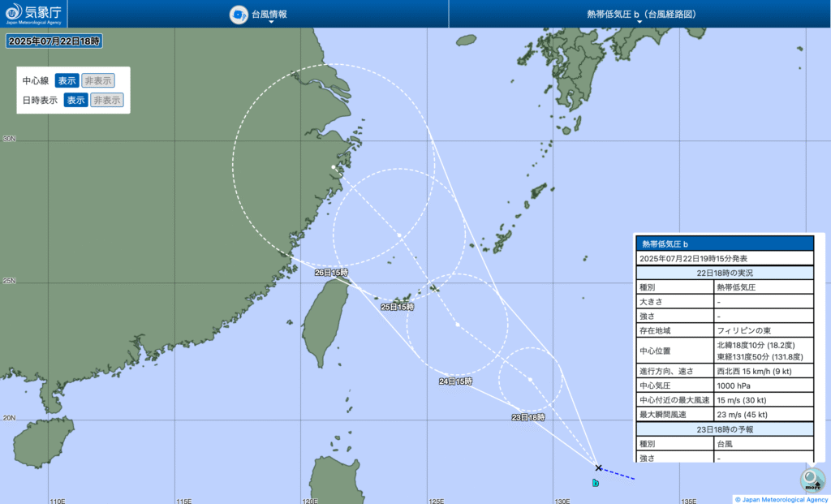Click the 中心付近の最大風速 row label

click(674, 400)
